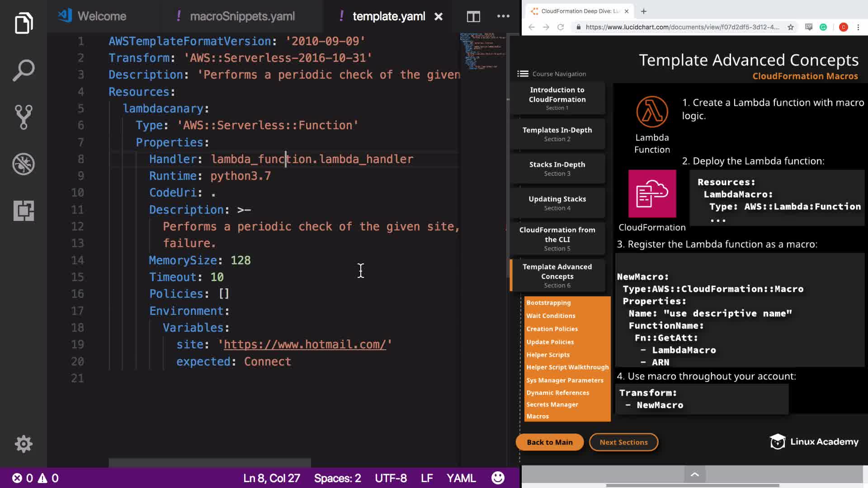This screenshot has height=488, width=868.
Task: Open the Spaces: 2 indentation setting
Action: pyautogui.click(x=337, y=478)
